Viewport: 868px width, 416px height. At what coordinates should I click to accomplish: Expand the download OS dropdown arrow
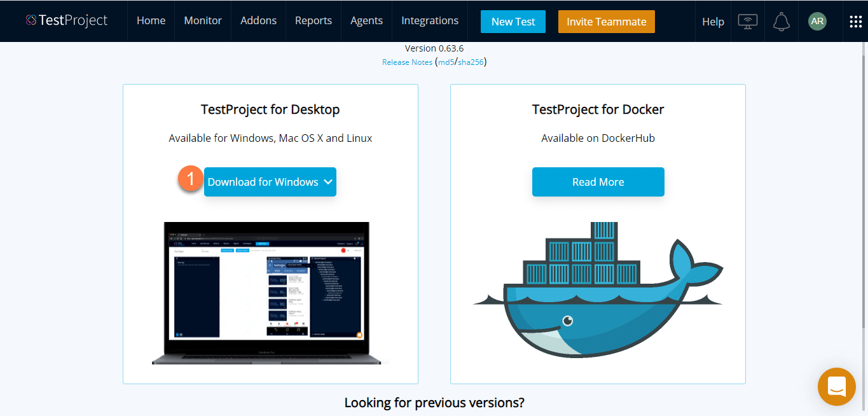point(328,182)
